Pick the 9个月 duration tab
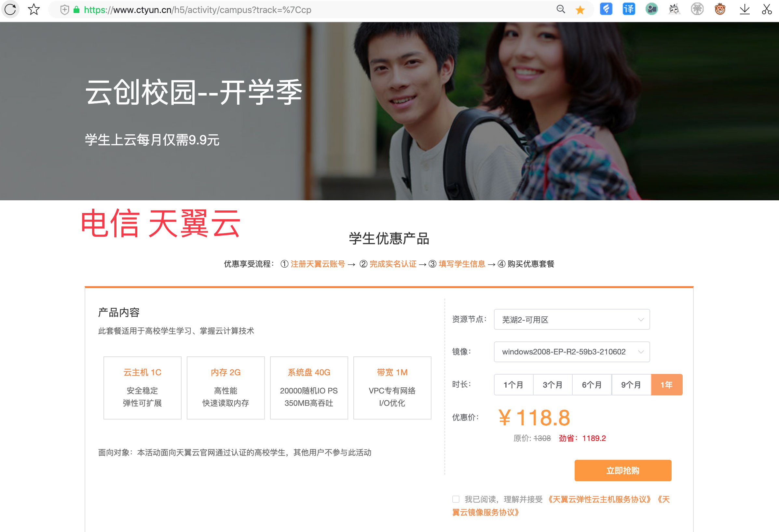The height and width of the screenshot is (532, 779). [x=631, y=385]
